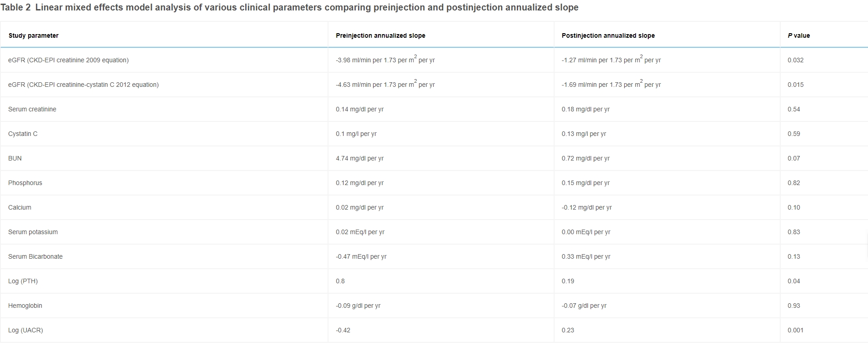
Task: Select the postinjection value 0.23 for Log (UACR)
Action: 568,330
